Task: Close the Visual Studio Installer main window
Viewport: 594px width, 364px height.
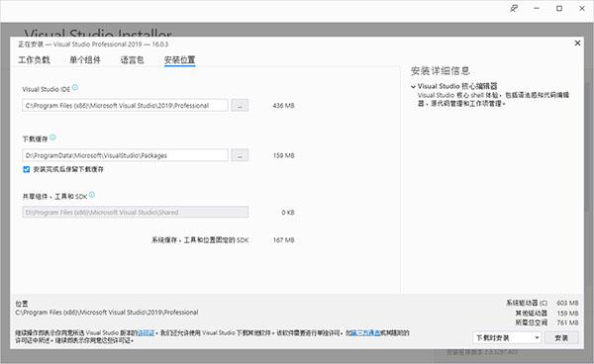Action: click(582, 8)
